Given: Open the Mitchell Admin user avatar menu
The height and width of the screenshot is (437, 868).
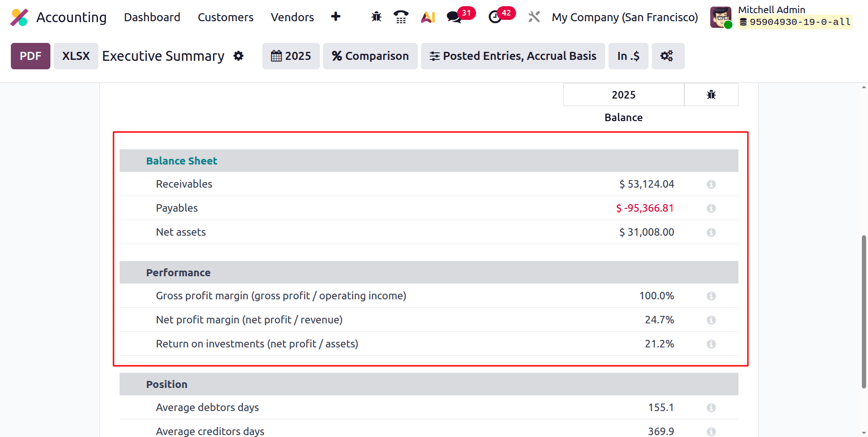Looking at the screenshot, I should pos(720,17).
